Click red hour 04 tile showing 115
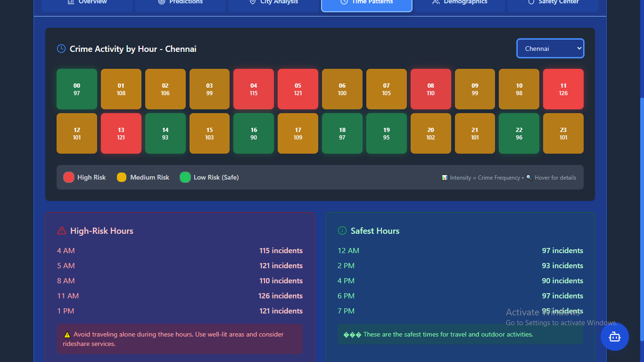The image size is (644, 362). click(x=254, y=89)
